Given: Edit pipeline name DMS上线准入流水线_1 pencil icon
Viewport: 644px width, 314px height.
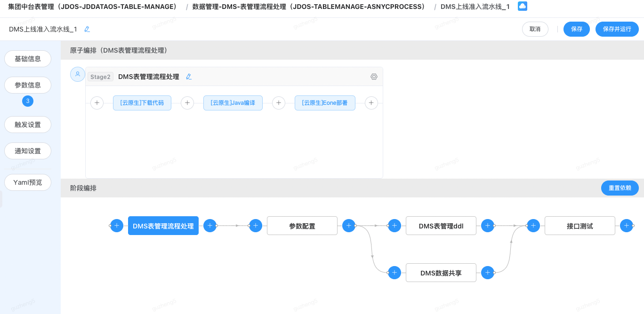Looking at the screenshot, I should pos(87,29).
